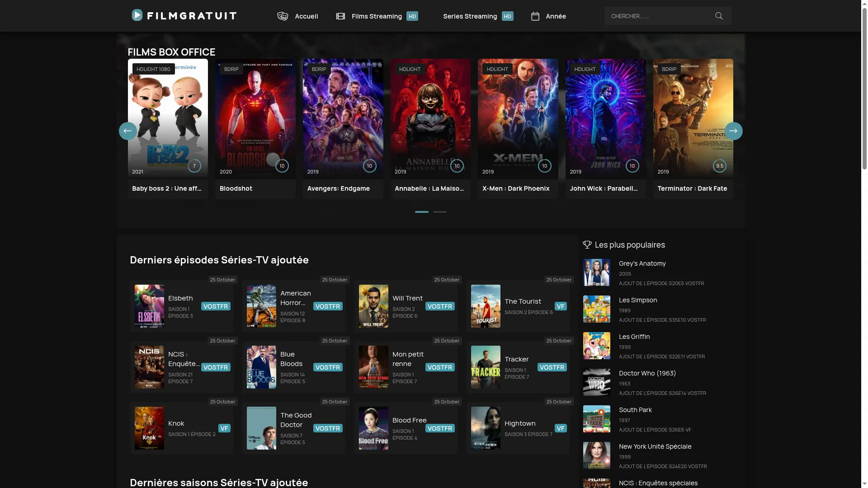Open the Avengers: Endgame poster

tap(343, 118)
